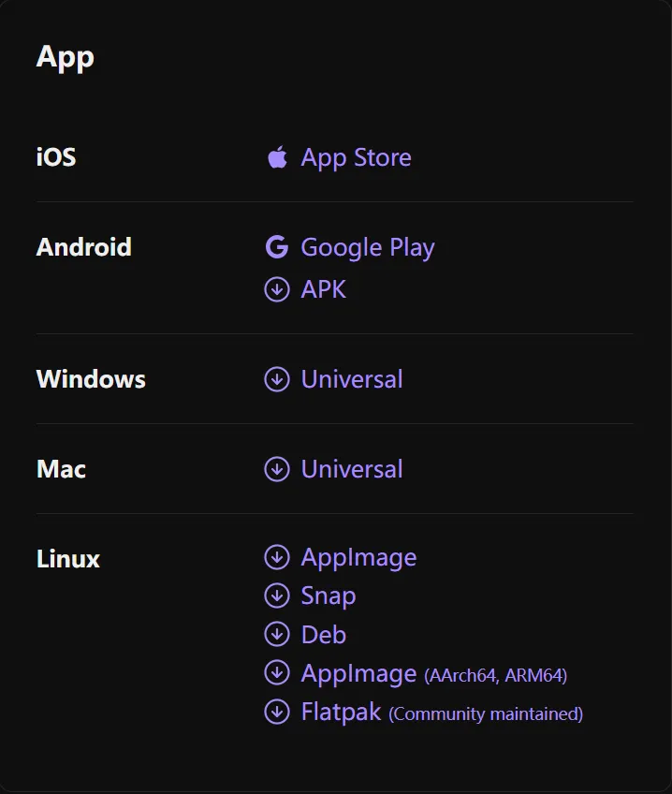Download the first Linux AppImage link
The image size is (672, 794).
(x=358, y=557)
